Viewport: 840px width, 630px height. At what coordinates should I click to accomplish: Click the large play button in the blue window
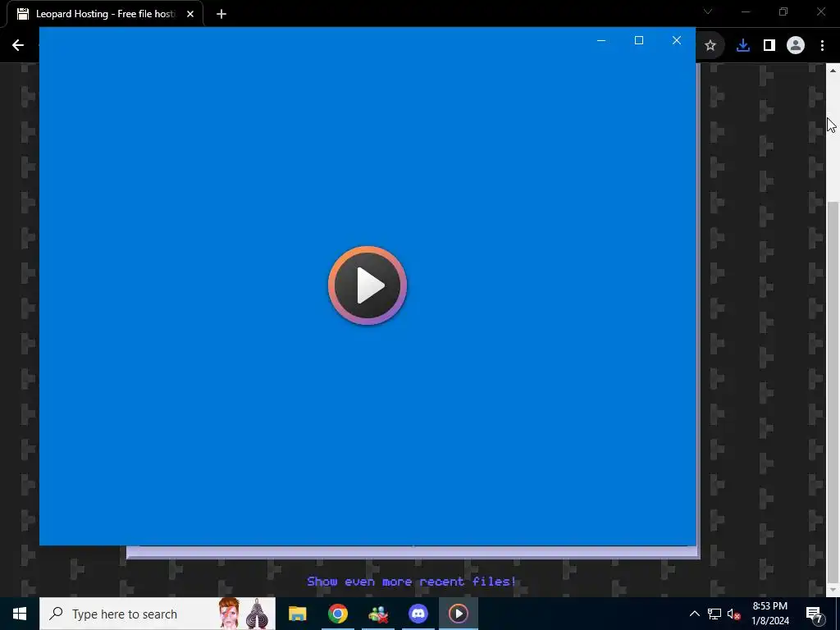coord(367,285)
